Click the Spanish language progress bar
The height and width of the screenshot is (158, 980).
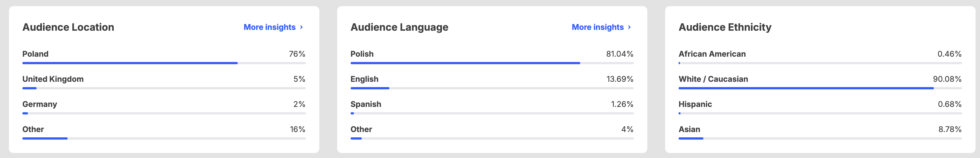(492, 113)
